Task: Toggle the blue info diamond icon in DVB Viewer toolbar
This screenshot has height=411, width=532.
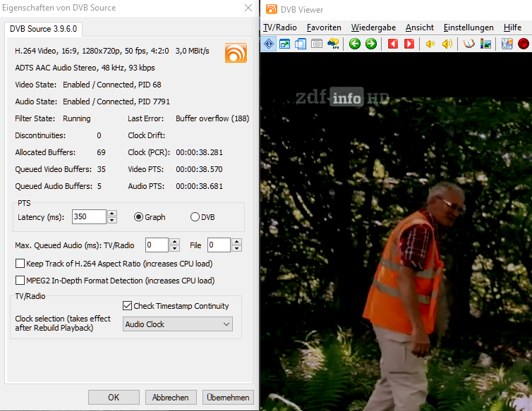Action: click(x=269, y=44)
